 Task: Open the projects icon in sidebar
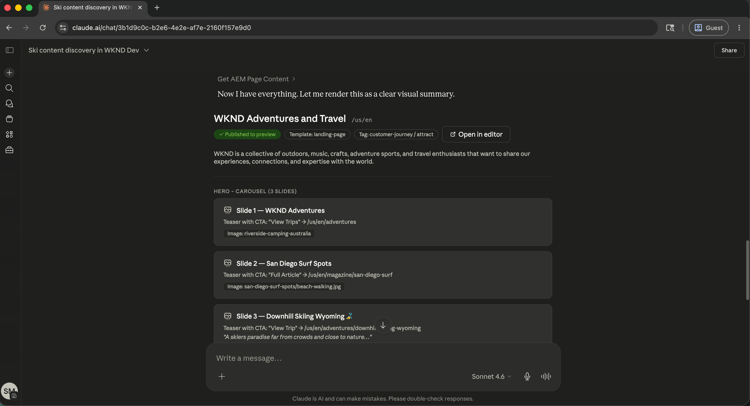point(9,119)
